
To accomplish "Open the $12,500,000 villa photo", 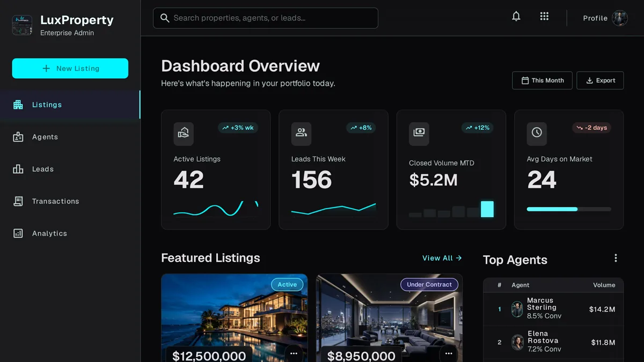I will [235, 318].
